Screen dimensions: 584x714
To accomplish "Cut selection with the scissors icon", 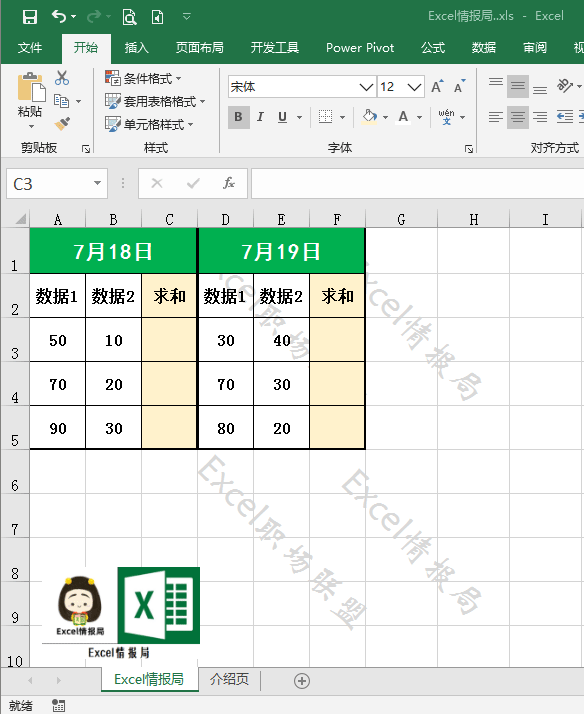I will 62,78.
